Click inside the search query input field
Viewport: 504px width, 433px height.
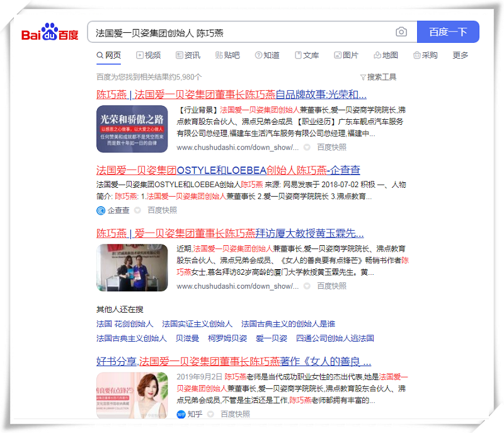click(x=239, y=32)
